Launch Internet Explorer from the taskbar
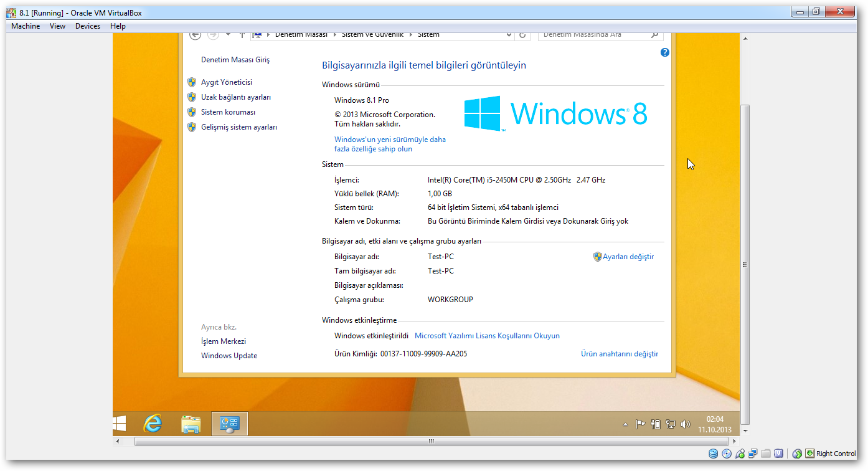This screenshot has width=868, height=471. pos(152,424)
